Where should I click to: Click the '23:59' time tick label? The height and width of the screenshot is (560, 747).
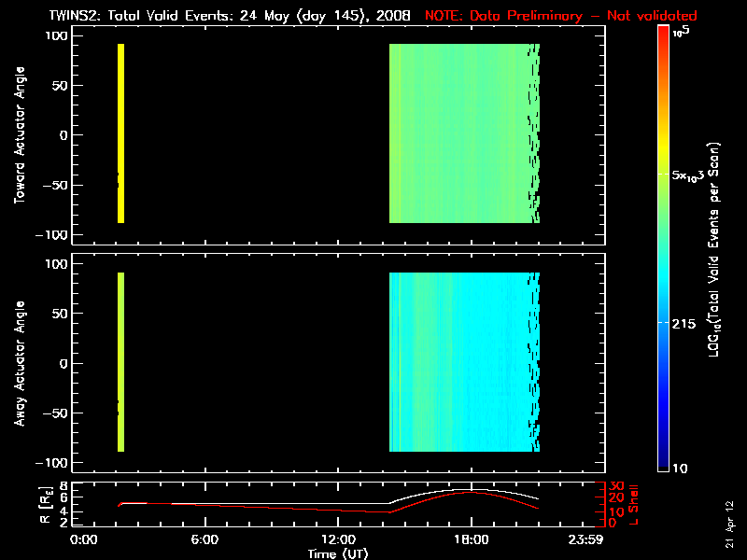pyautogui.click(x=585, y=539)
